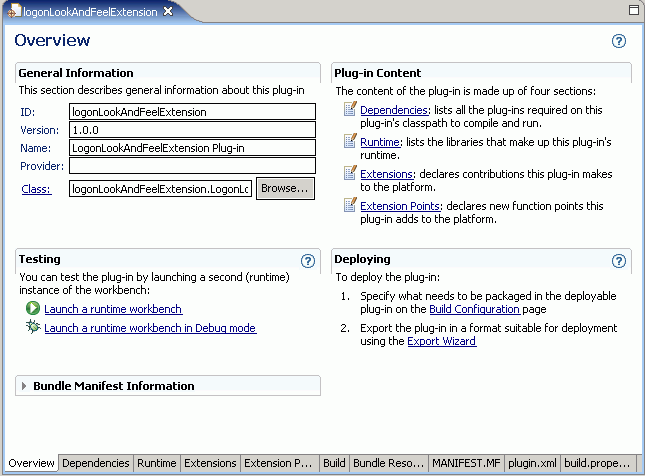The height and width of the screenshot is (476, 645).
Task: Switch to the Runtime tab at bottom
Action: pos(156,463)
